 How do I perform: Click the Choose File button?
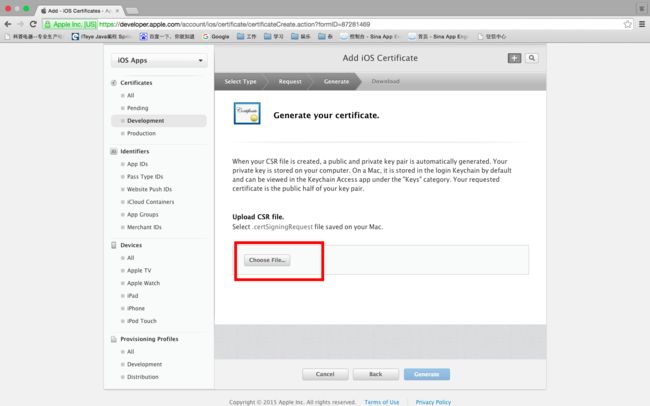click(267, 260)
